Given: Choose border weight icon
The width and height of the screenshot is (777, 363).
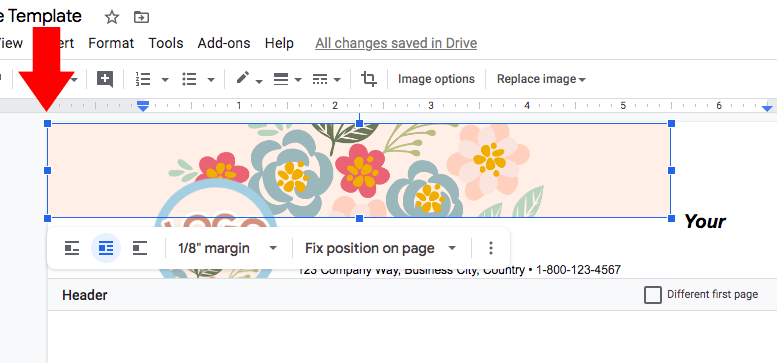Looking at the screenshot, I should pyautogui.click(x=281, y=79).
